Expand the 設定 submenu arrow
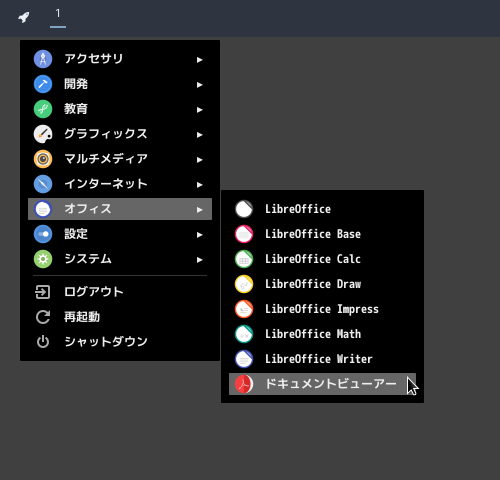 coord(199,235)
